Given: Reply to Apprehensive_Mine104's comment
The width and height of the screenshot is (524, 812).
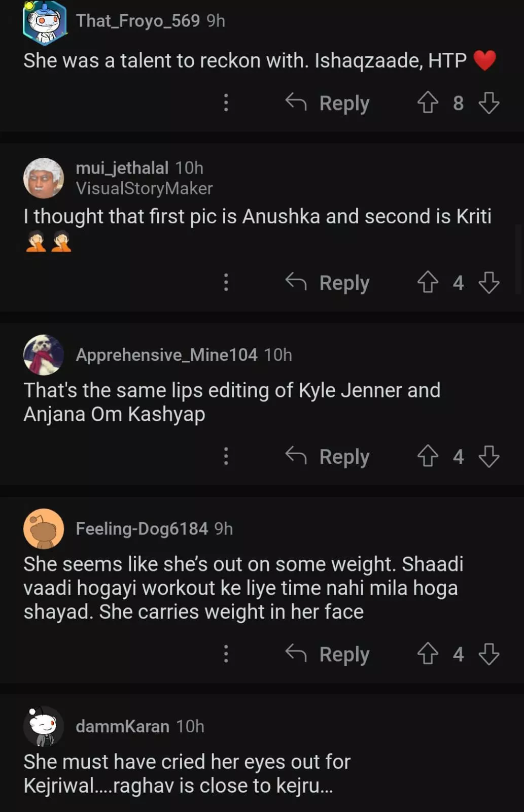Looking at the screenshot, I should tap(328, 457).
